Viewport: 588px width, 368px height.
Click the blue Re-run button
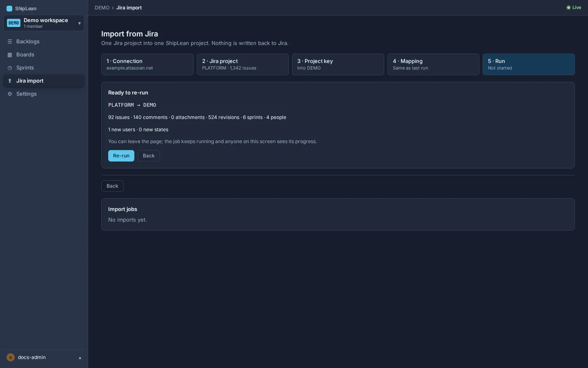pos(121,156)
